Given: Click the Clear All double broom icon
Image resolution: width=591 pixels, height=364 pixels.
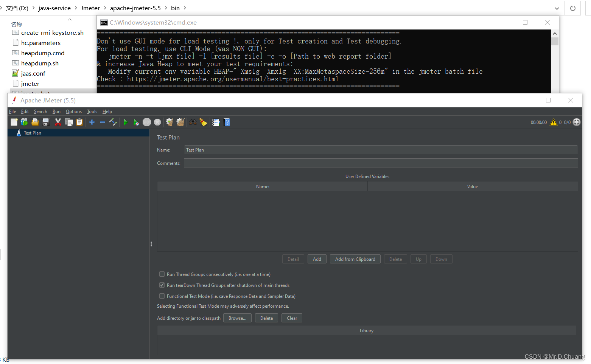Looking at the screenshot, I should pos(180,122).
